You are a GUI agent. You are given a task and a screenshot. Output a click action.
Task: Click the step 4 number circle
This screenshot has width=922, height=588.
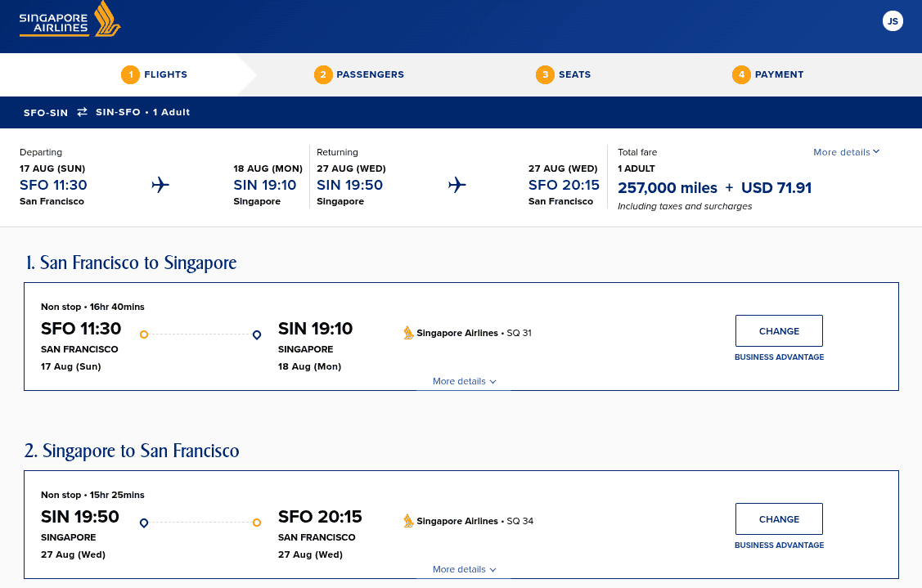tap(741, 74)
